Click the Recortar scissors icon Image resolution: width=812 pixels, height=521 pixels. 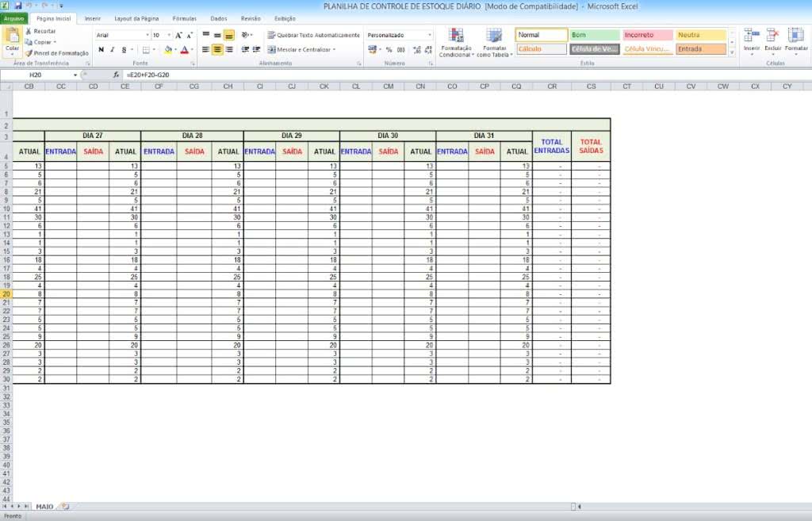[x=29, y=32]
